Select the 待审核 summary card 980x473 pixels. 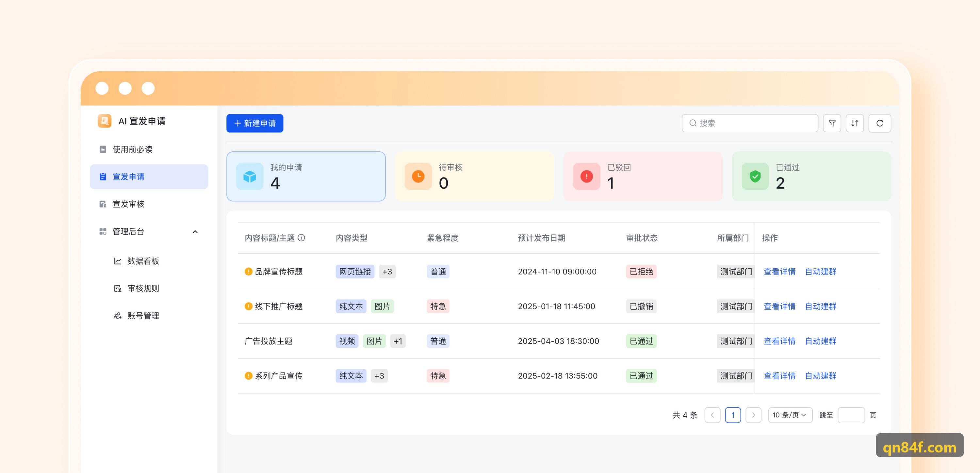coord(474,176)
